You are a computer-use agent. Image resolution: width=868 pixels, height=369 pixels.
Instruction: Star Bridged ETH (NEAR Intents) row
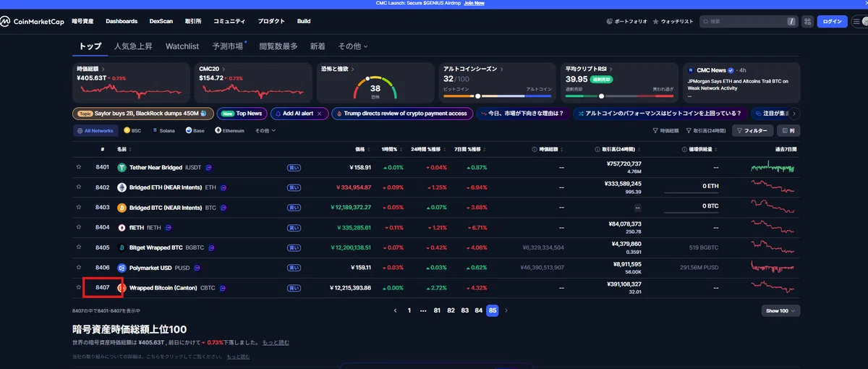(79, 187)
